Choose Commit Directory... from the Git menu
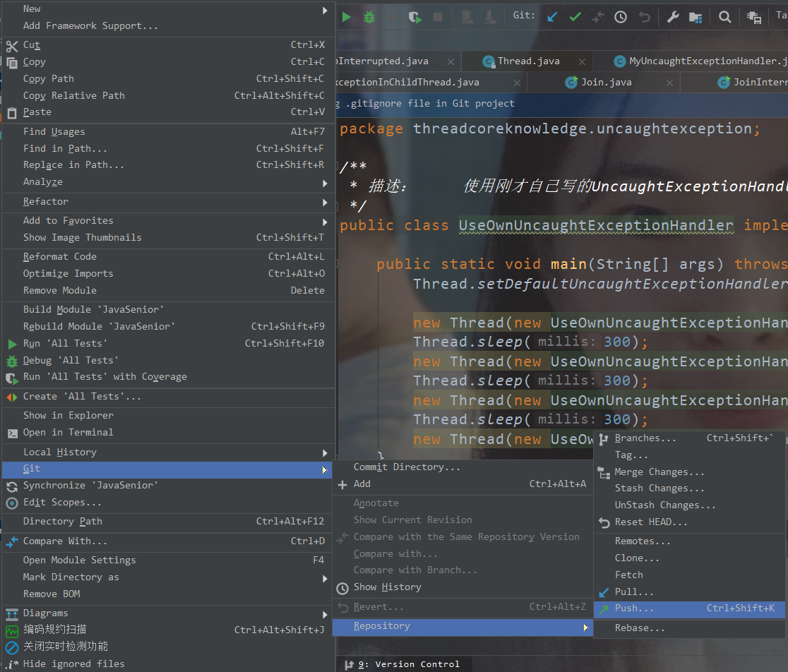This screenshot has width=788, height=672. [407, 467]
